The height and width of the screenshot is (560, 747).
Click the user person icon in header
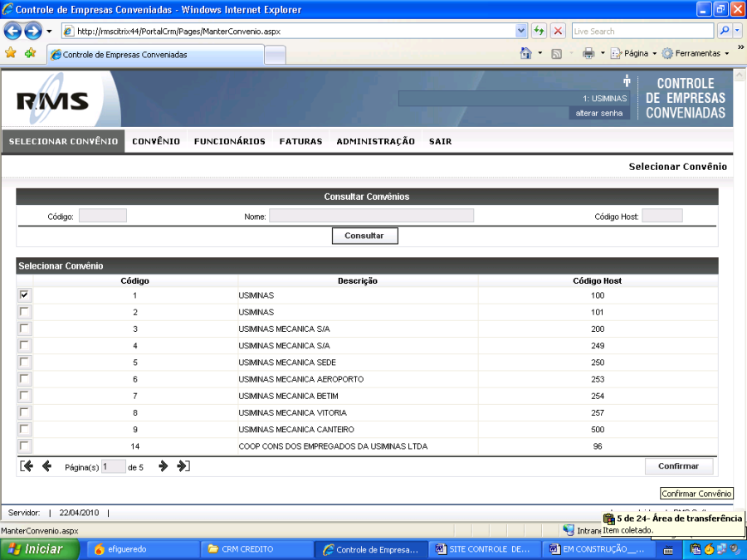point(627,81)
